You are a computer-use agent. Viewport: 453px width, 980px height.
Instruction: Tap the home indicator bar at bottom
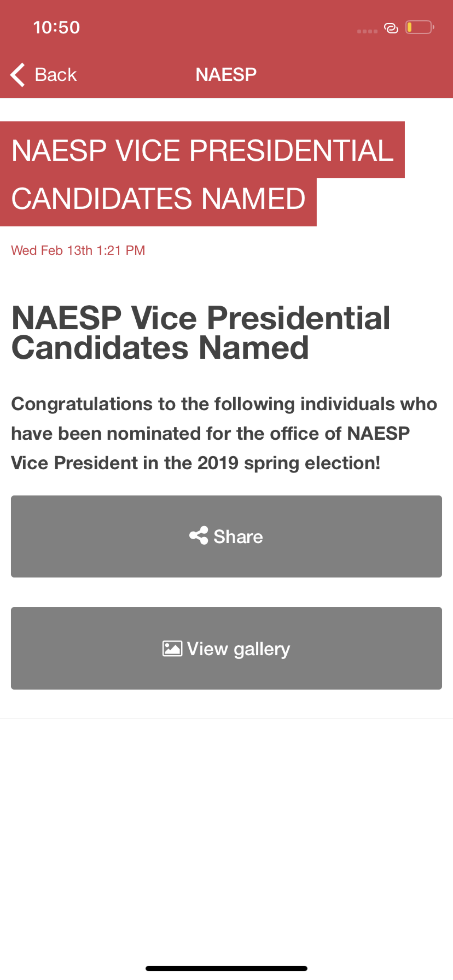coord(226,968)
